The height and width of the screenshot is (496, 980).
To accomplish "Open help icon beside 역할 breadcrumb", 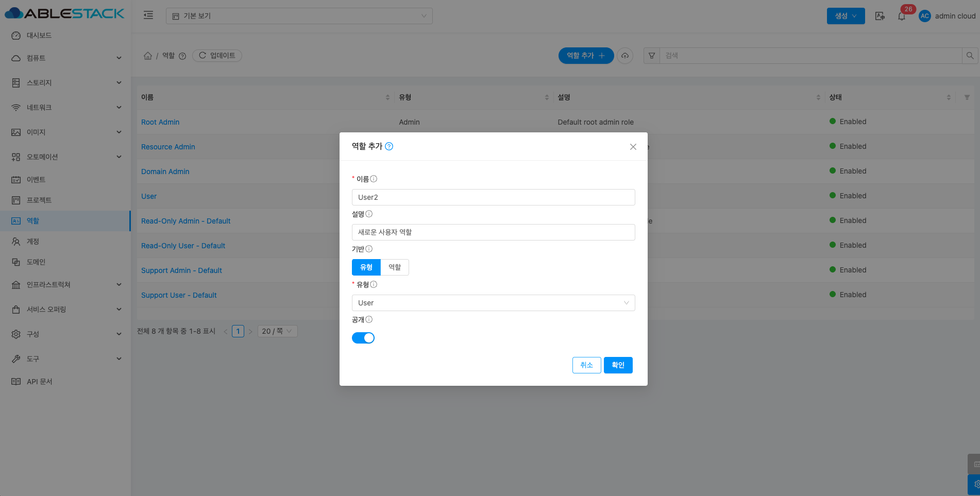I will tap(182, 56).
